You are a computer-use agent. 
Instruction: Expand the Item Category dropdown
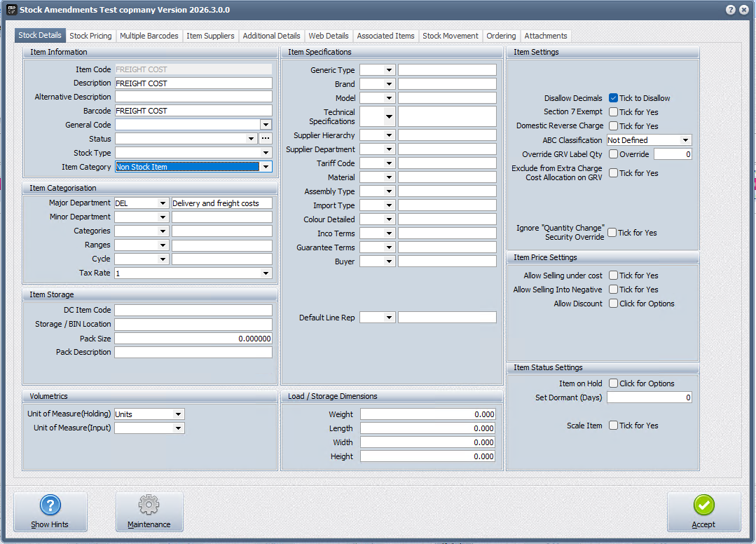tap(265, 167)
